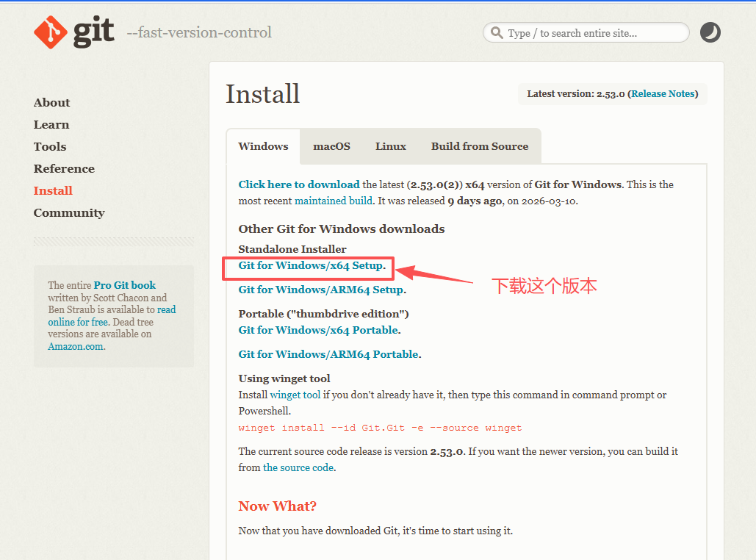Image resolution: width=756 pixels, height=560 pixels.
Task: Open the 'maintained build' link
Action: point(334,201)
